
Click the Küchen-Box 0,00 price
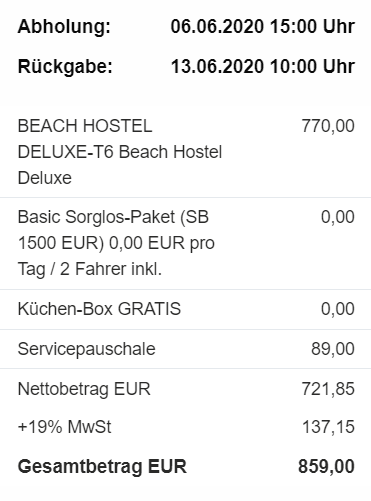[x=338, y=309]
